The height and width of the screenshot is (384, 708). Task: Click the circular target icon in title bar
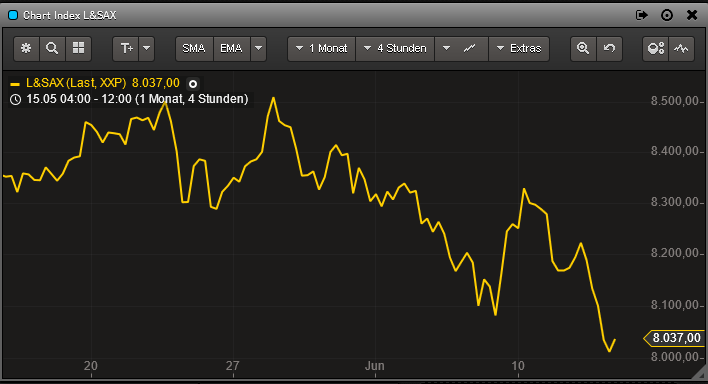point(667,15)
